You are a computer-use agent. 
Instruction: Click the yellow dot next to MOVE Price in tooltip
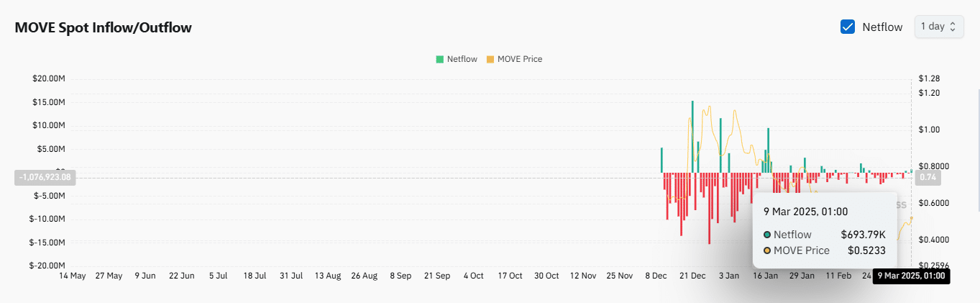pos(767,250)
